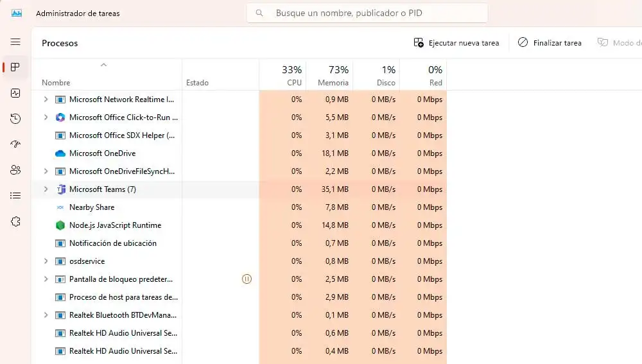Open the Performance sidebar icon
The height and width of the screenshot is (364, 642).
pos(15,93)
